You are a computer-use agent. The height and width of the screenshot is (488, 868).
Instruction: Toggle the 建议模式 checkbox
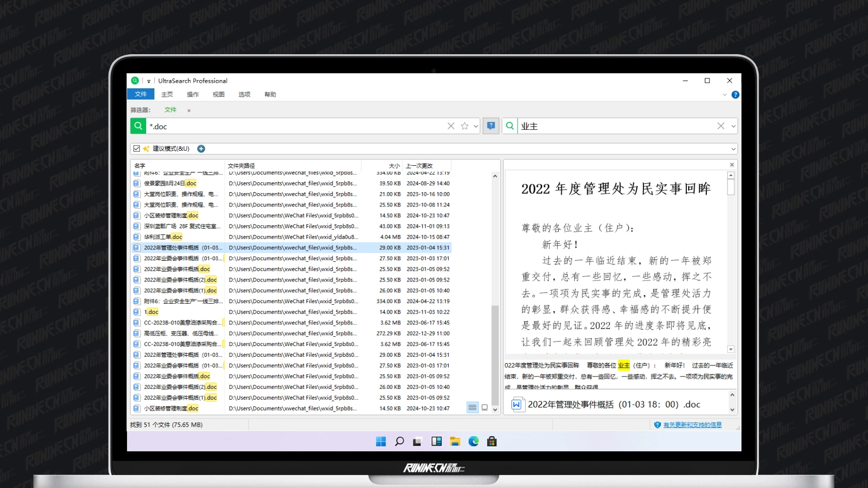coord(136,149)
